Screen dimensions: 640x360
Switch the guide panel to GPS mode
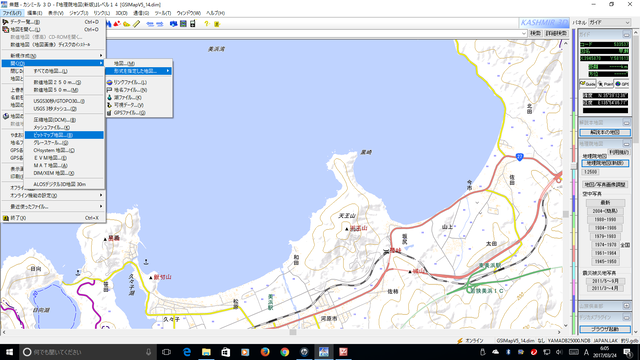[622, 84]
